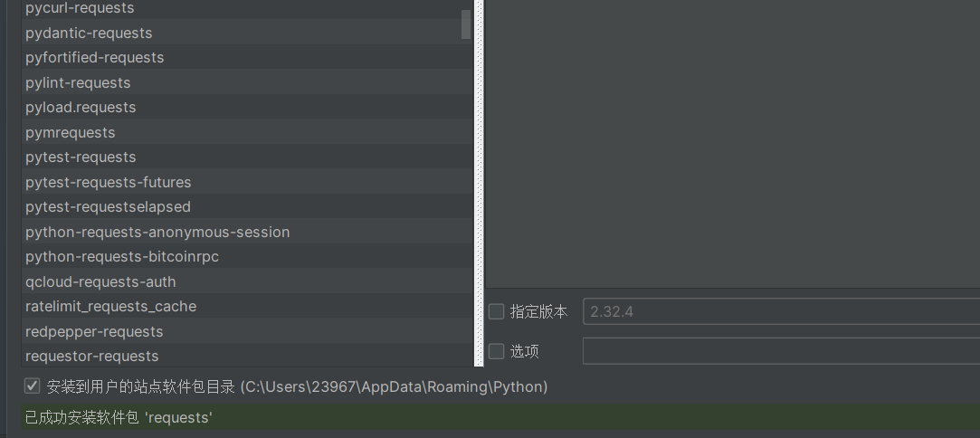Enable the 选项 checkbox
Viewport: 980px width, 438px height.
(496, 351)
